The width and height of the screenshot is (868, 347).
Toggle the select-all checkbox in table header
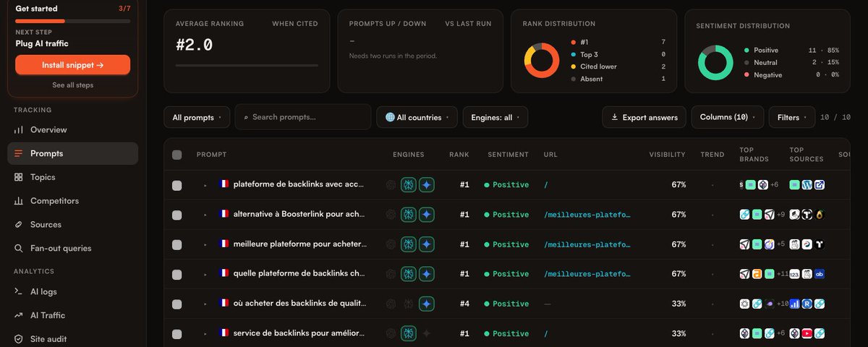(177, 155)
